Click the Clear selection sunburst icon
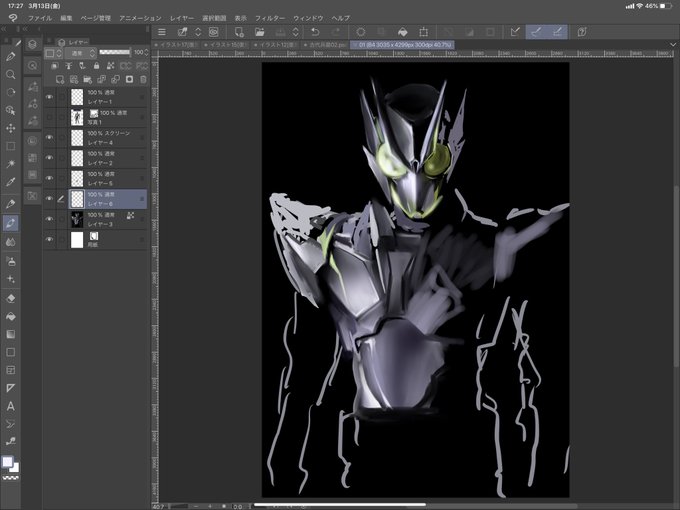The height and width of the screenshot is (510, 680). (x=360, y=32)
